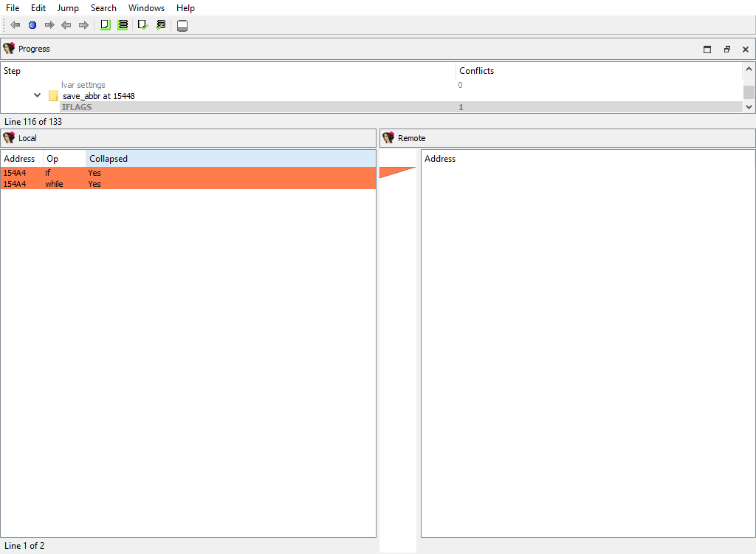Screen dimensions: 756x554
Task: Click the leftmost gray left-arrow toolbar icon
Action: click(15, 25)
